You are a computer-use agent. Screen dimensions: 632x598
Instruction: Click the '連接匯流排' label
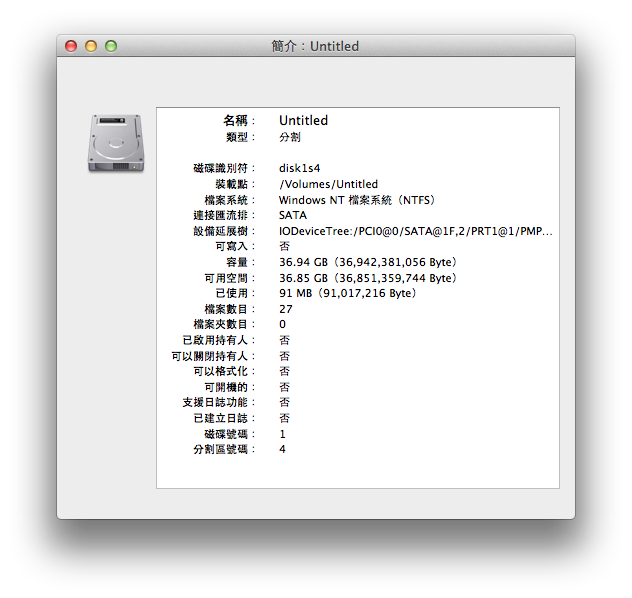[x=225, y=215]
